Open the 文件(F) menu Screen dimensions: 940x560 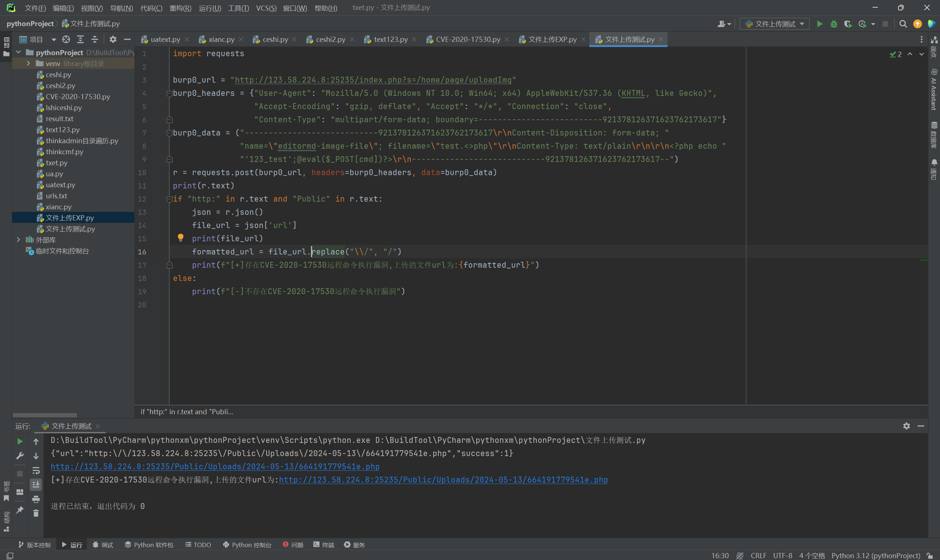[35, 8]
